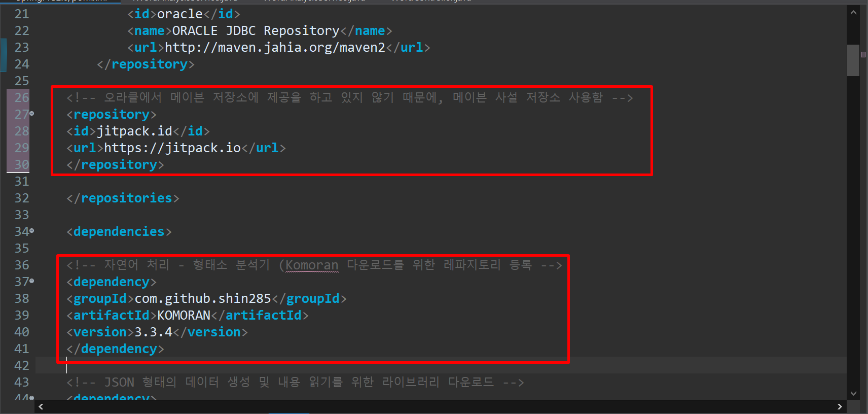Click the horizontal scrollbar left arrow
The image size is (868, 414).
[41, 406]
